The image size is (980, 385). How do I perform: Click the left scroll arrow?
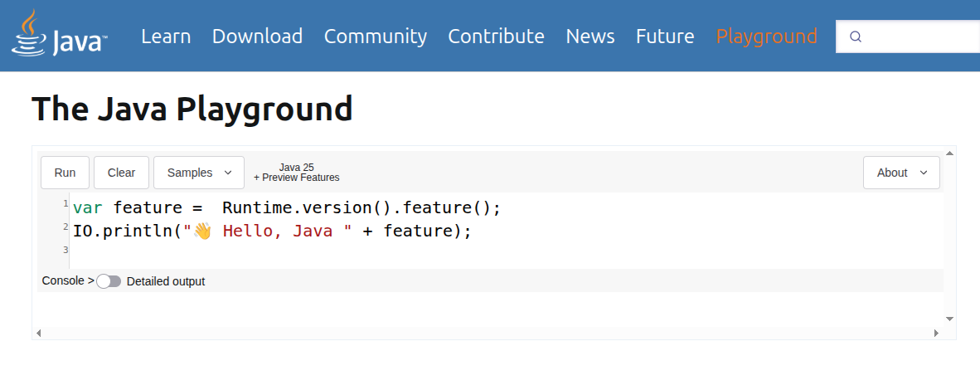39,333
